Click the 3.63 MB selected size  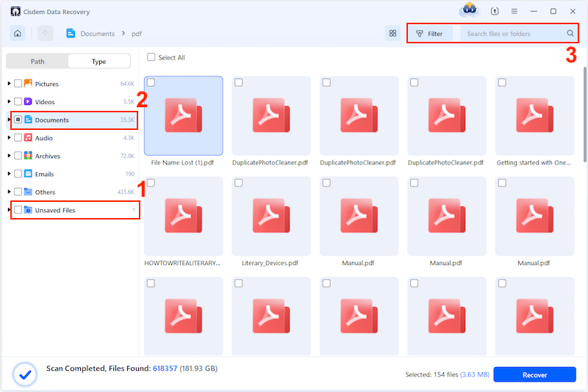(475, 375)
